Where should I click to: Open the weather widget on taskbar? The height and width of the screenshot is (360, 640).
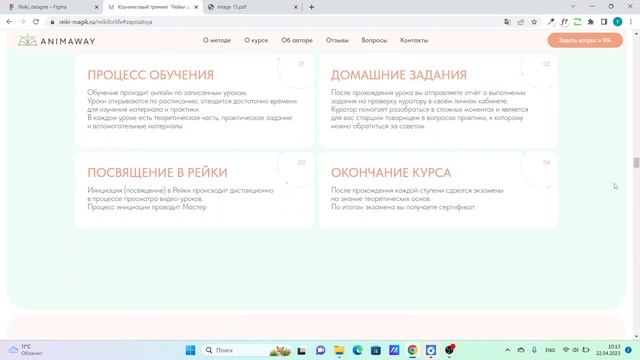25,350
